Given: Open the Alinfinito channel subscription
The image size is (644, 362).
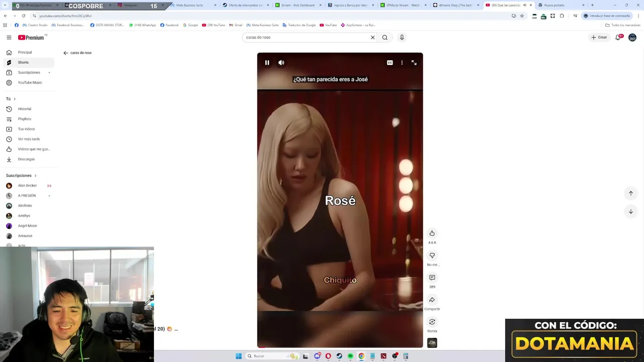Looking at the screenshot, I should [28, 206].
